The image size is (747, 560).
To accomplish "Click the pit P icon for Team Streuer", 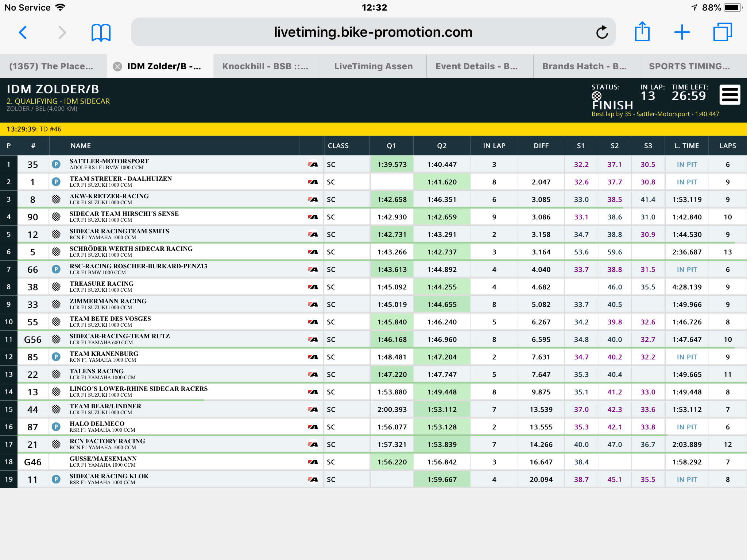I will tap(56, 182).
